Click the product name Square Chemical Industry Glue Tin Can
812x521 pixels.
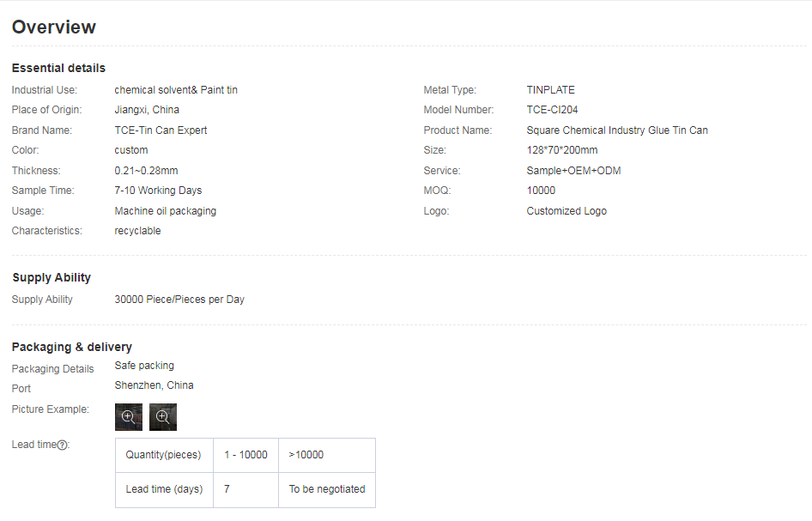coord(616,130)
